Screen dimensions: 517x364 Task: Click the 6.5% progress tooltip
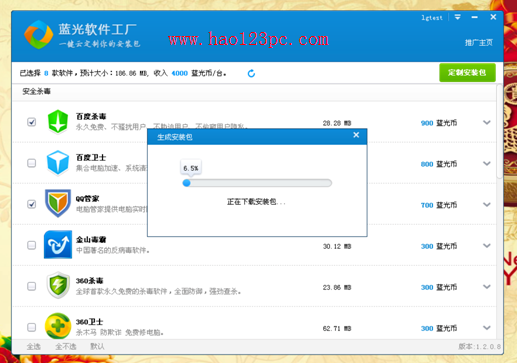[191, 168]
